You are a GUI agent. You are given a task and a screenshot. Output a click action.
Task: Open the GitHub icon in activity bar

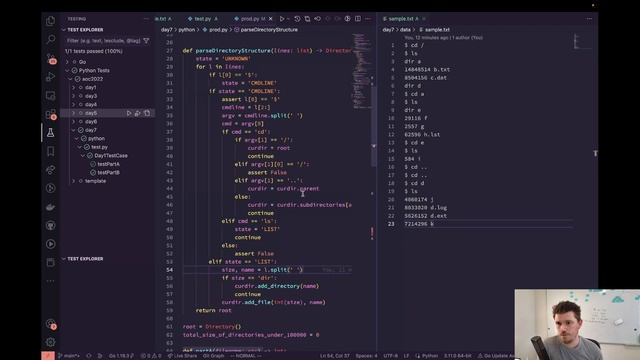(51, 225)
